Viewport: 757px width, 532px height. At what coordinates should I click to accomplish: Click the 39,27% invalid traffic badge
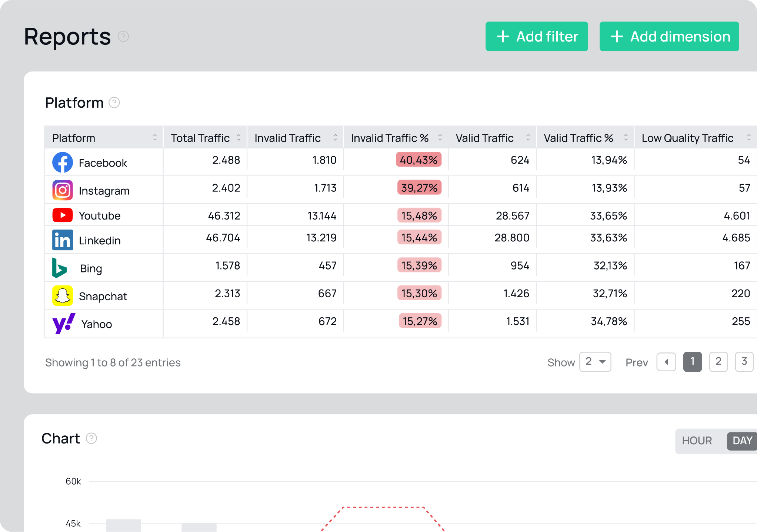tap(419, 187)
